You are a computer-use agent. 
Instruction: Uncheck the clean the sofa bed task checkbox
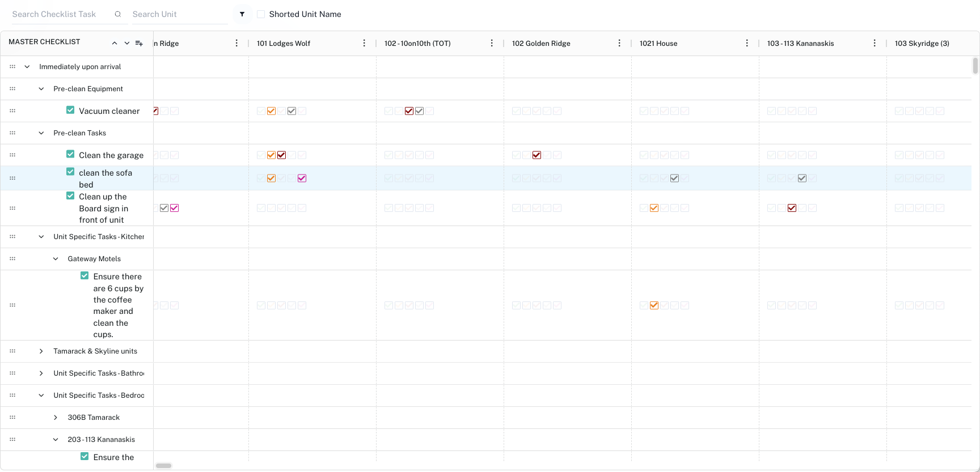[x=70, y=172]
